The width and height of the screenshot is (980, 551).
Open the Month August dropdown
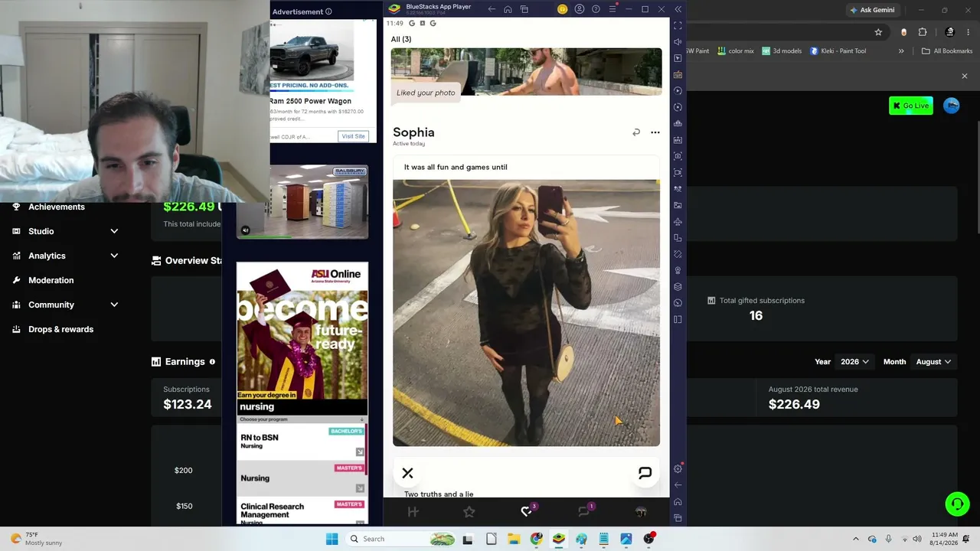[x=933, y=362]
